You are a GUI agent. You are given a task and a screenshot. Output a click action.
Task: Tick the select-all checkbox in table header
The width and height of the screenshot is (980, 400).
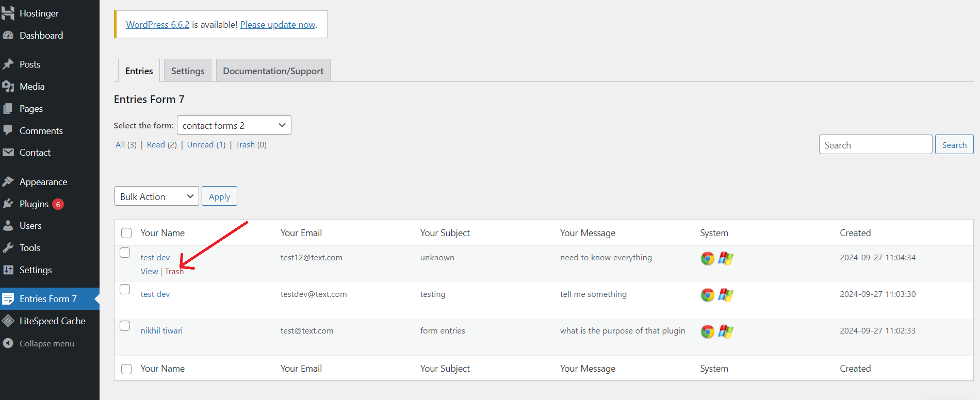click(x=126, y=233)
